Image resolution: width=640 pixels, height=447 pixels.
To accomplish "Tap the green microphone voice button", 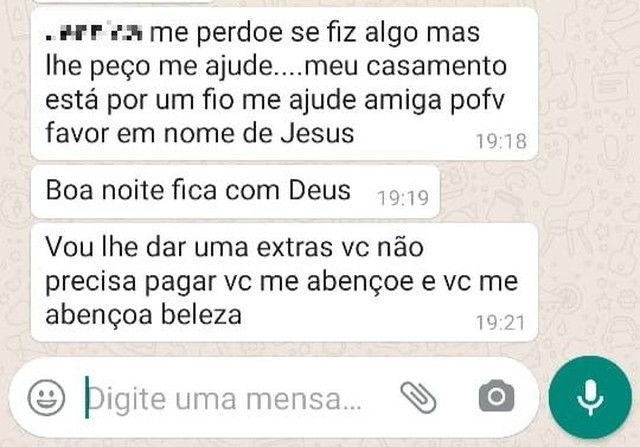I will point(590,398).
